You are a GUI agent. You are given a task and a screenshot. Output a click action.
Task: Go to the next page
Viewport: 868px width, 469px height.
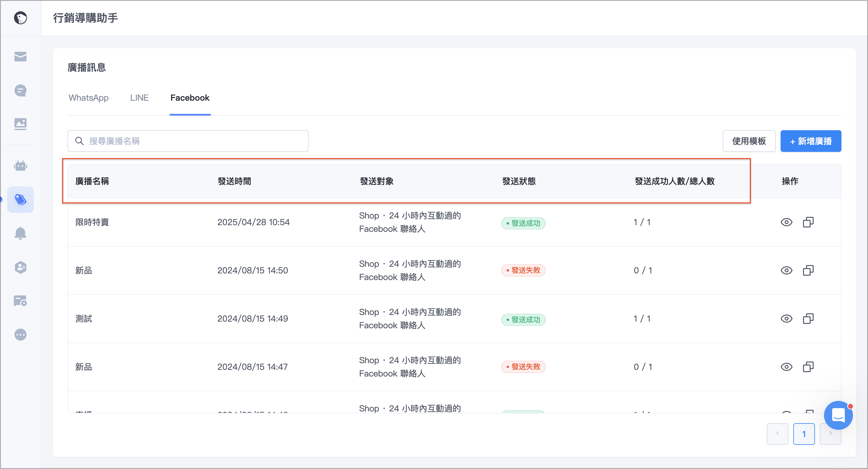click(x=831, y=434)
